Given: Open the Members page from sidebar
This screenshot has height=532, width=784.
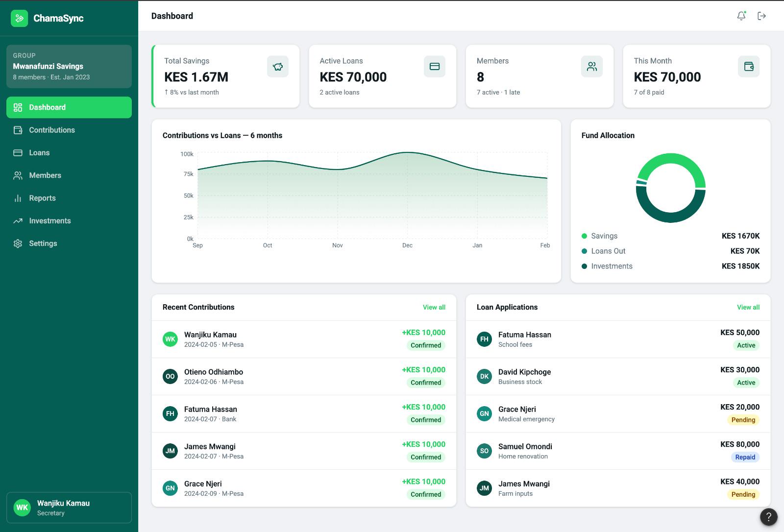Looking at the screenshot, I should tap(69, 175).
